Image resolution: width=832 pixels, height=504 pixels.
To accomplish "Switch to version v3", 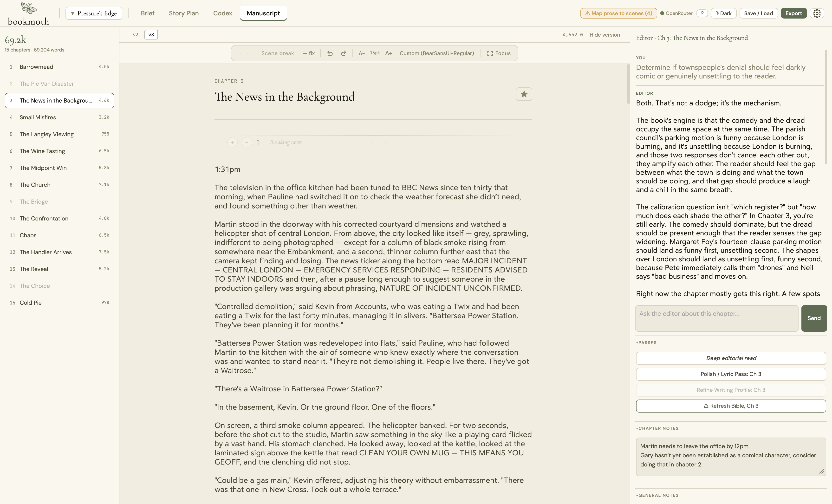I will click(136, 34).
